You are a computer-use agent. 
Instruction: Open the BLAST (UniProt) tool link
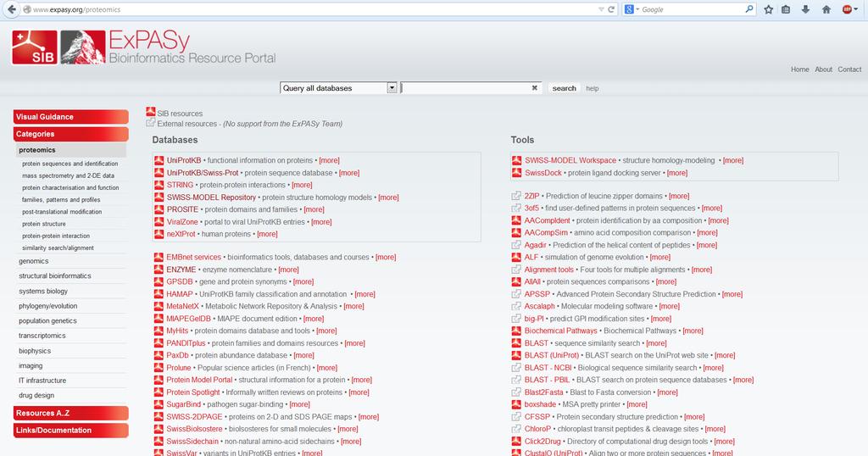[x=551, y=355]
